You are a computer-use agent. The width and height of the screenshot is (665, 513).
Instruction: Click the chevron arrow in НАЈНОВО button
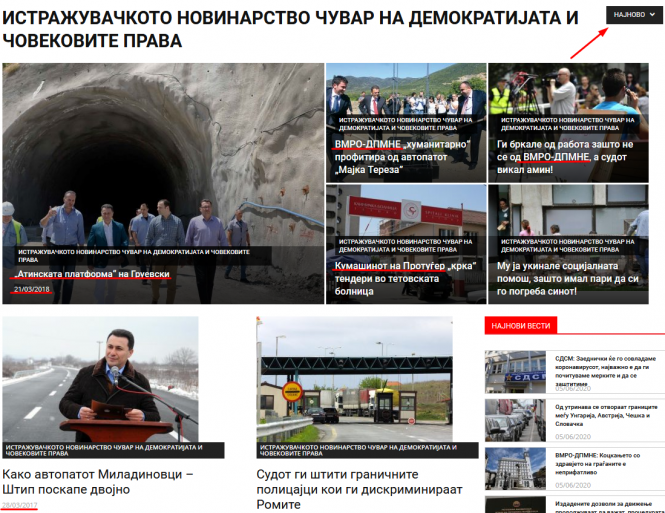click(651, 15)
